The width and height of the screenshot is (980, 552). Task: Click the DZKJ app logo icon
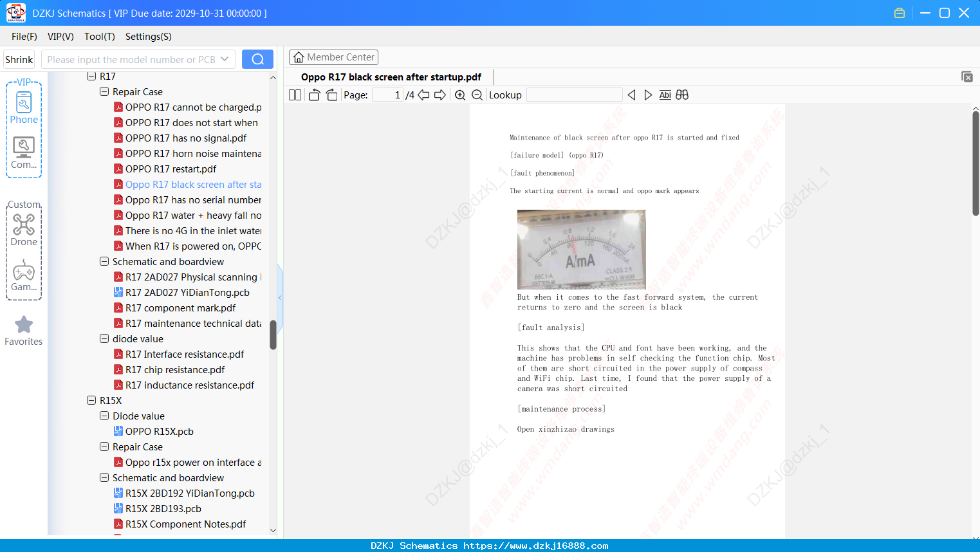[16, 13]
